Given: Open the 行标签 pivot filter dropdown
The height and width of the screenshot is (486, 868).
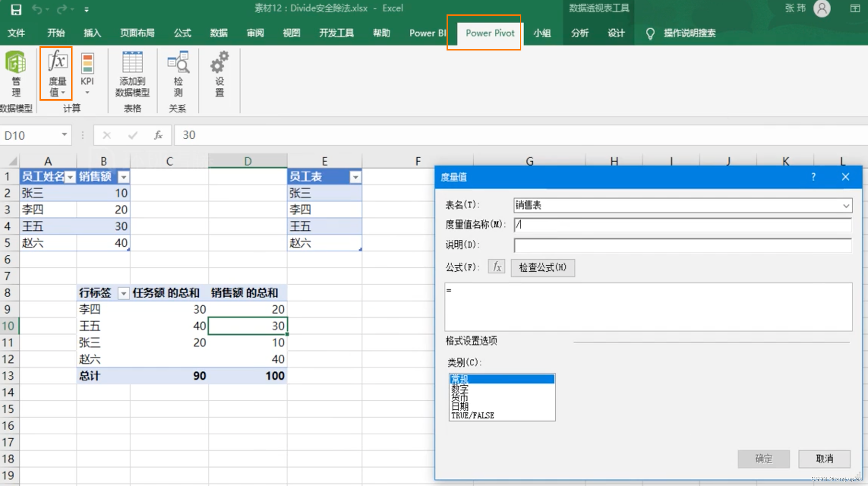Looking at the screenshot, I should point(123,293).
